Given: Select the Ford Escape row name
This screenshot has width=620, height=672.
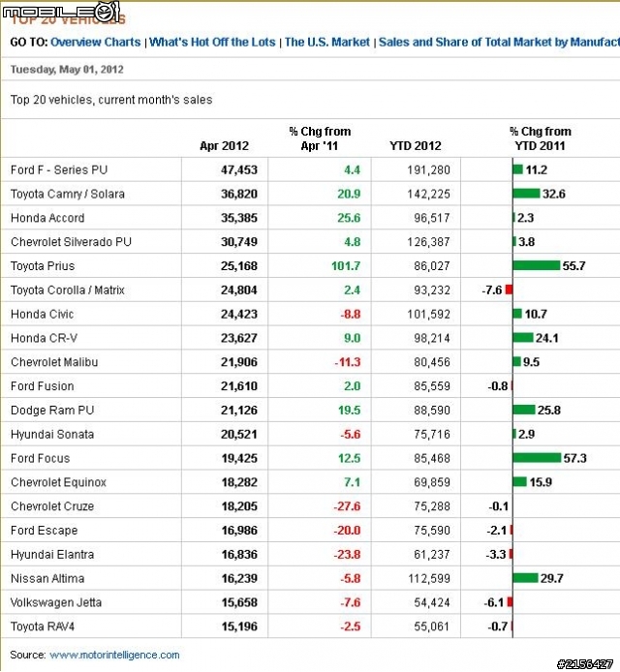Looking at the screenshot, I should tap(45, 530).
